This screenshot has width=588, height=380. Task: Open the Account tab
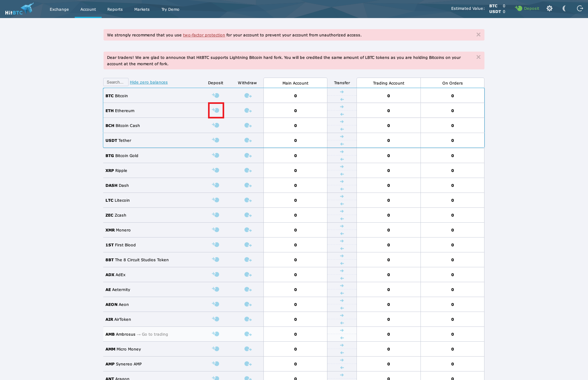tap(88, 9)
